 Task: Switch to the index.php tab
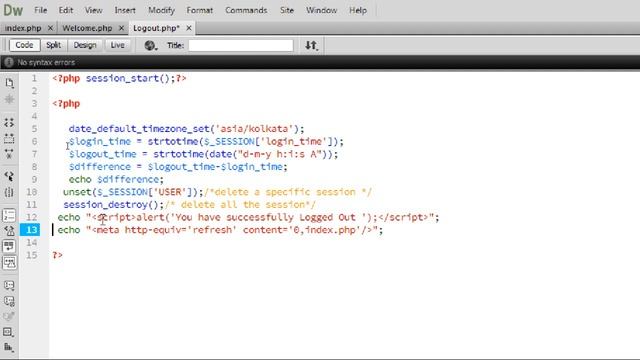tap(23, 28)
